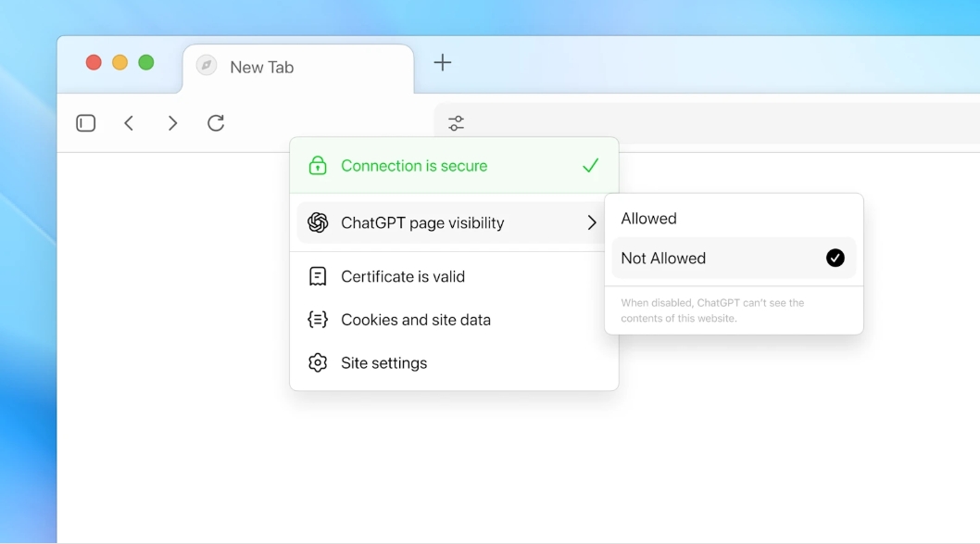
Task: Toggle the sidebar panel icon
Action: click(85, 123)
